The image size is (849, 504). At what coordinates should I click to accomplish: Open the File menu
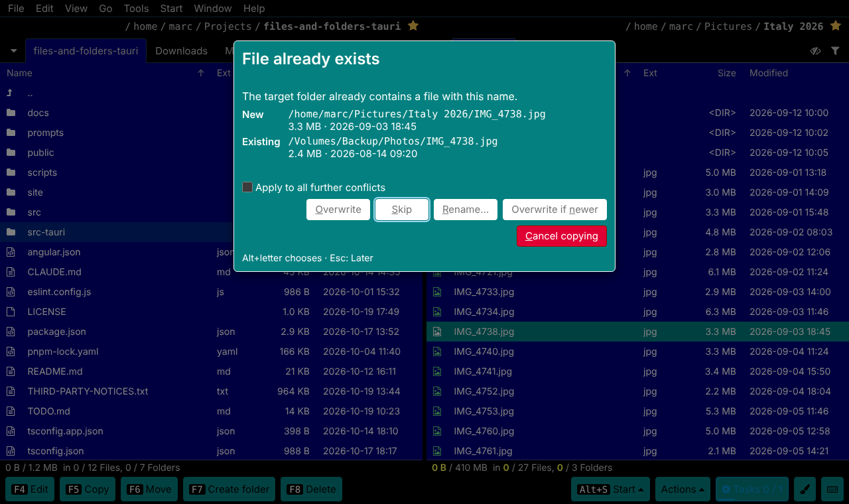tap(16, 9)
